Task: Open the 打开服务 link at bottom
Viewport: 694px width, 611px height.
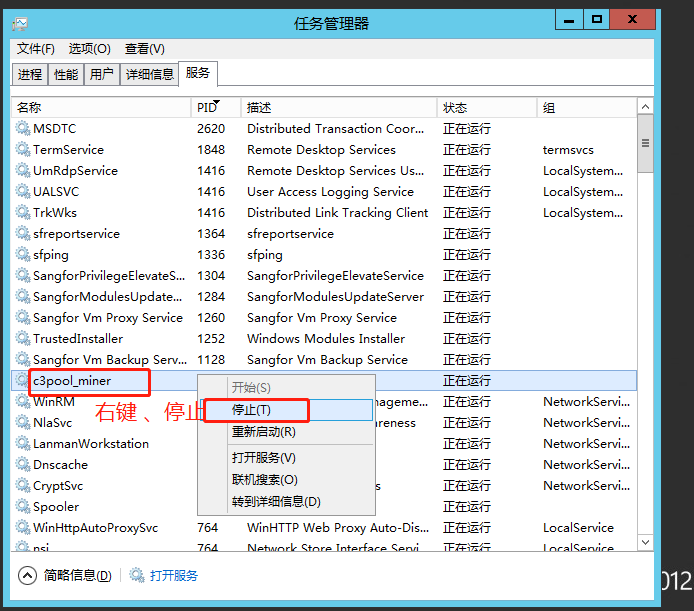Action: 174,575
